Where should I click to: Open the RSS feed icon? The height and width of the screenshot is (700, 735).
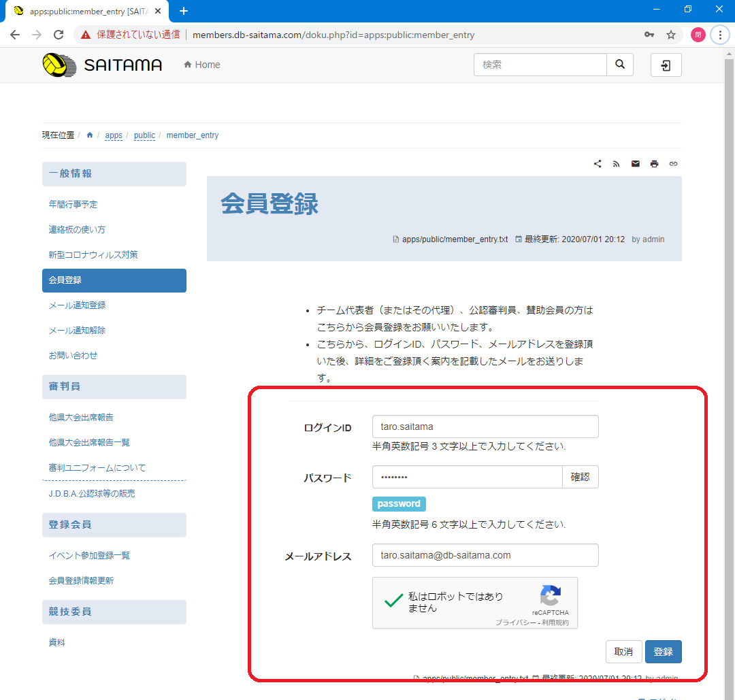pyautogui.click(x=617, y=164)
